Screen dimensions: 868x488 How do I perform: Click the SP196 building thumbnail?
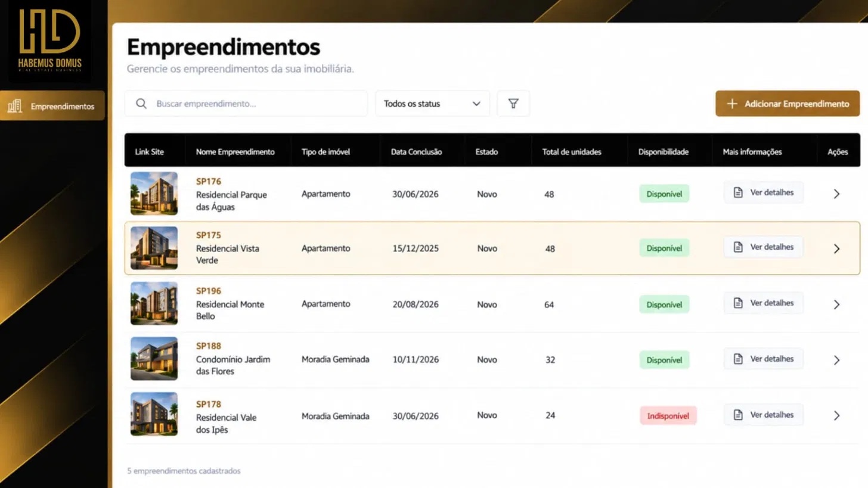coord(154,303)
